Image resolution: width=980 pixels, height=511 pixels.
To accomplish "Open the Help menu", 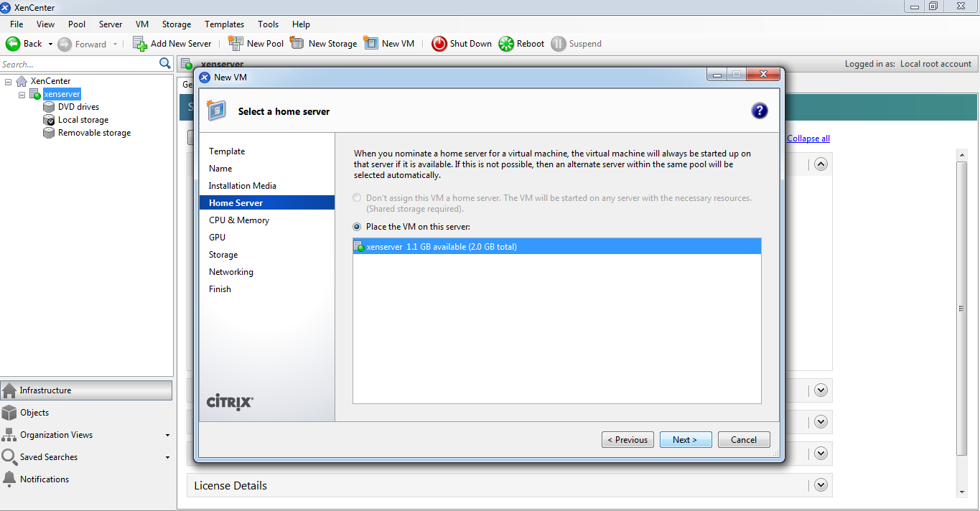I will (302, 24).
